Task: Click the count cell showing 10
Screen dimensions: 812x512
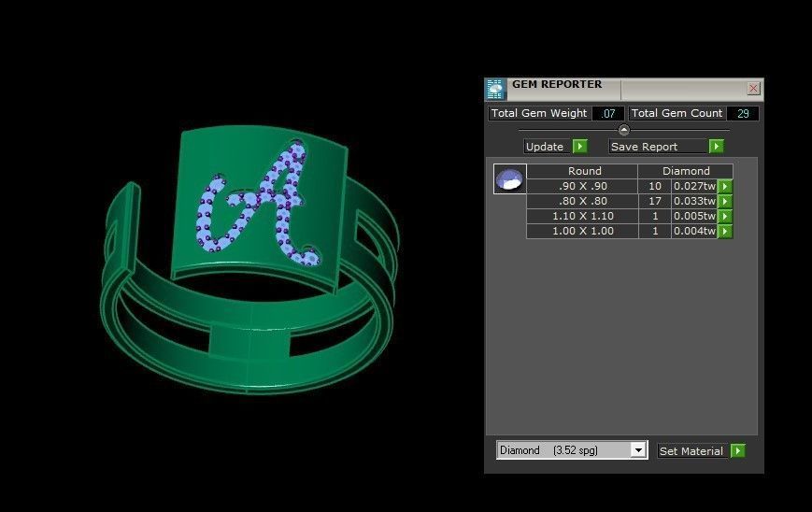Action: (x=655, y=186)
